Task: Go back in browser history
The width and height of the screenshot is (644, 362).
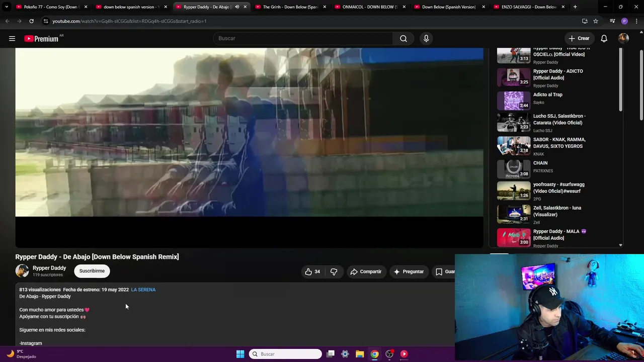Action: 7,21
